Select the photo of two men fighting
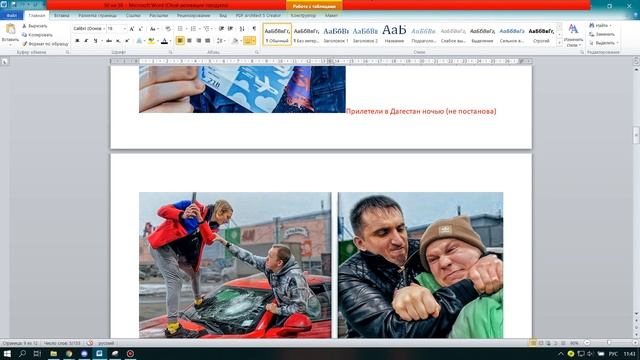640x360 pixels. (420, 265)
